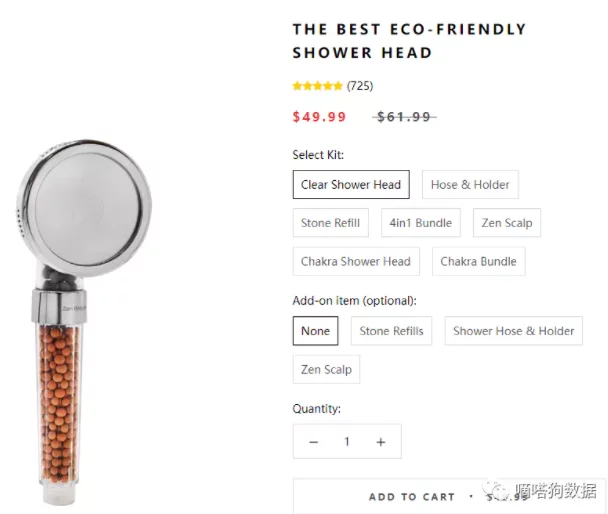608x514 pixels.
Task: Open the 725 reviews link
Action: click(360, 86)
